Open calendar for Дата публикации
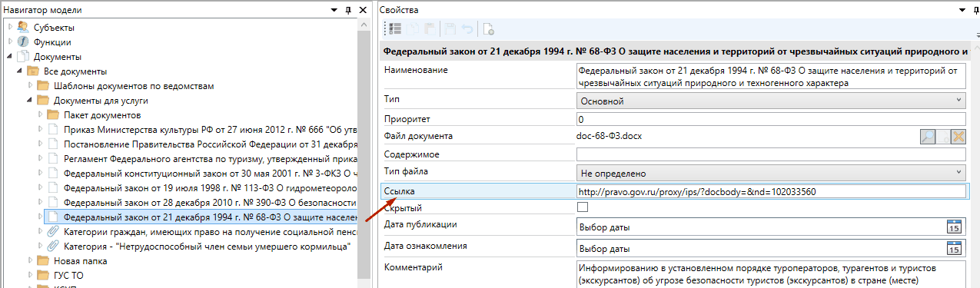This screenshot has width=980, height=288. [x=954, y=227]
